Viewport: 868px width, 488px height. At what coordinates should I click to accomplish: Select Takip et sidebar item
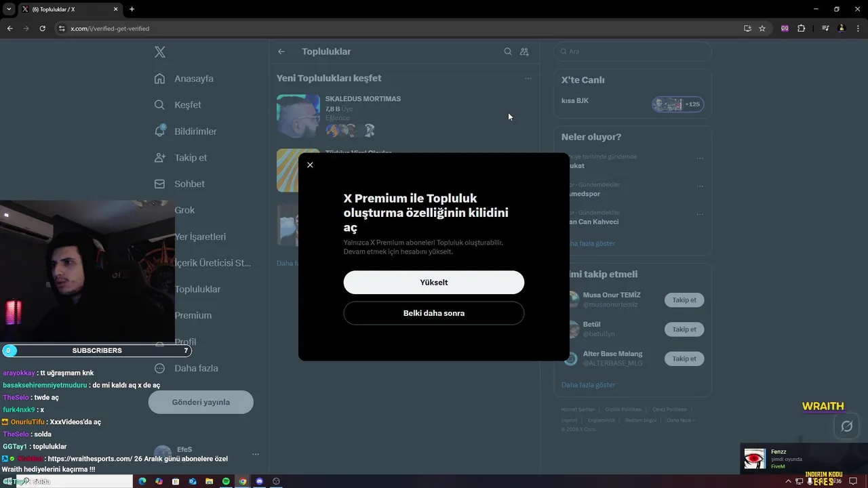pyautogui.click(x=191, y=158)
